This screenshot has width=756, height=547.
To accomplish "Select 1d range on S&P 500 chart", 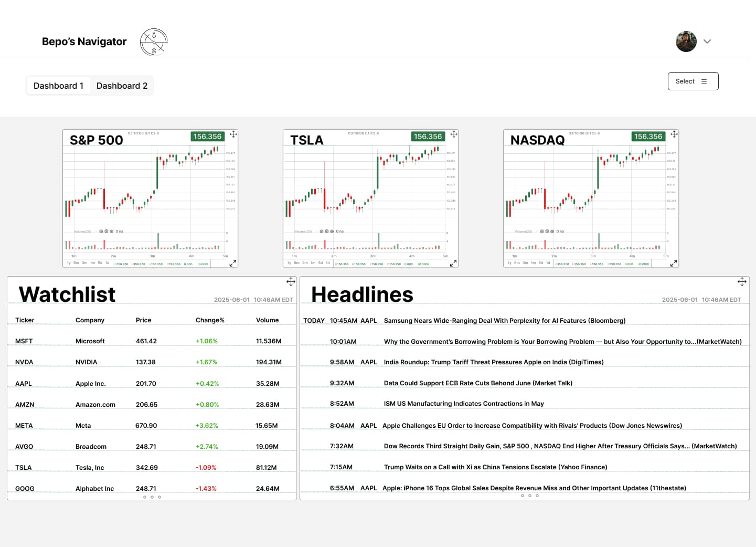I will [108, 263].
